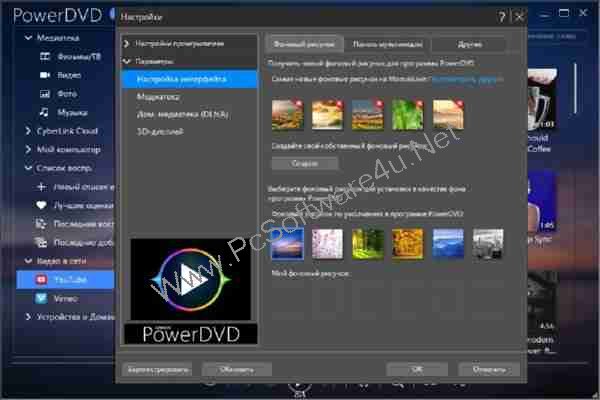Click the Отменить button

pyautogui.click(x=489, y=370)
